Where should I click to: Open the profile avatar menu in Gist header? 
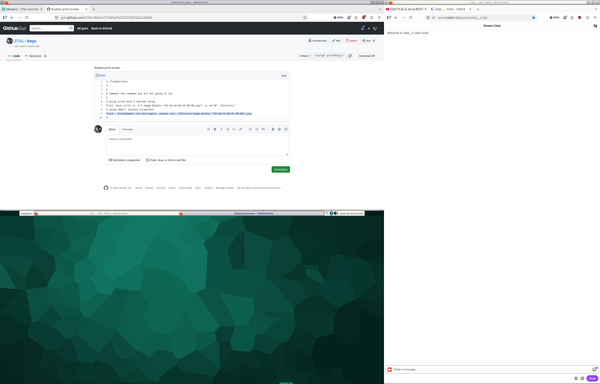(x=375, y=28)
